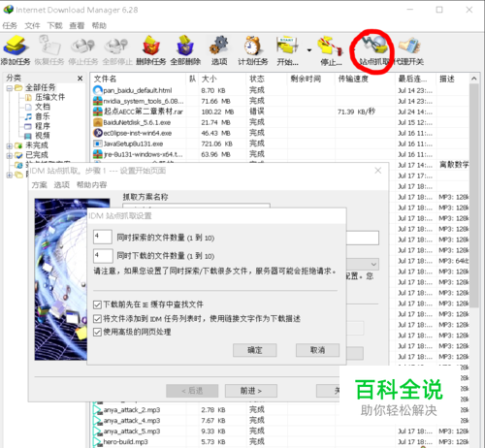Open the 文件 menu
The image size is (485, 448).
(32, 25)
